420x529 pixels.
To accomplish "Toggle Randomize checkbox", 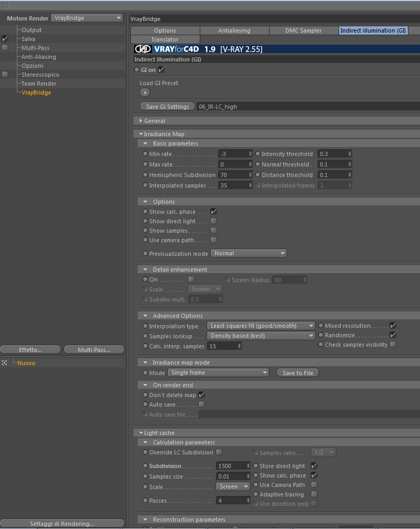I will coord(393,335).
